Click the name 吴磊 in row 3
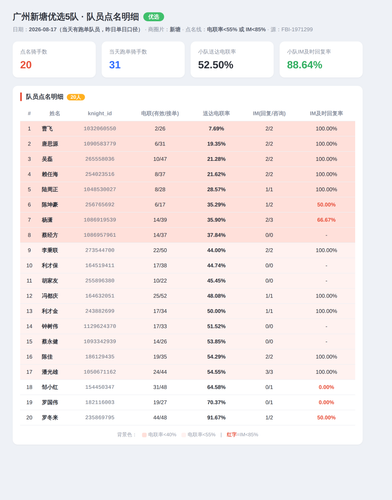The height and width of the screenshot is (500, 392). tap(47, 159)
